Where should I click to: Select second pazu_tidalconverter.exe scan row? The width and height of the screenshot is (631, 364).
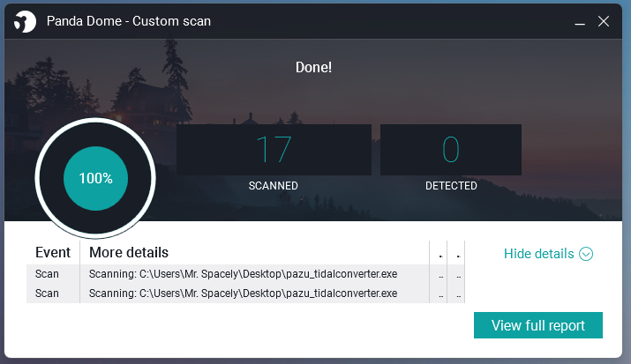tap(245, 293)
